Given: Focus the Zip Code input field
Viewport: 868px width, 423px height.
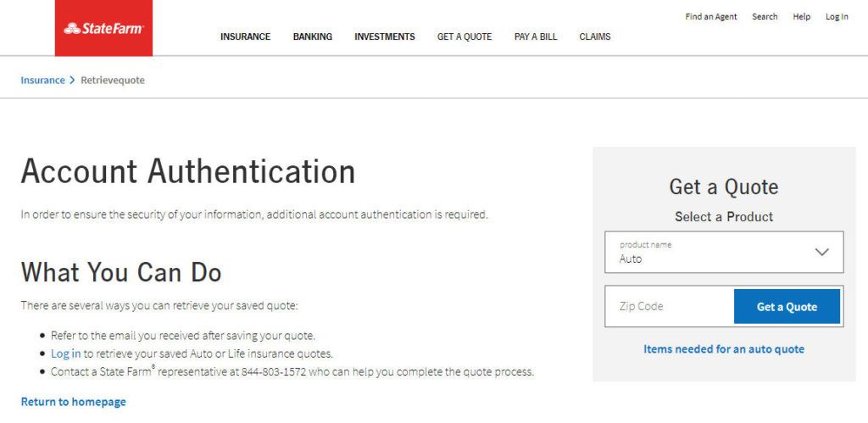Looking at the screenshot, I should [670, 306].
